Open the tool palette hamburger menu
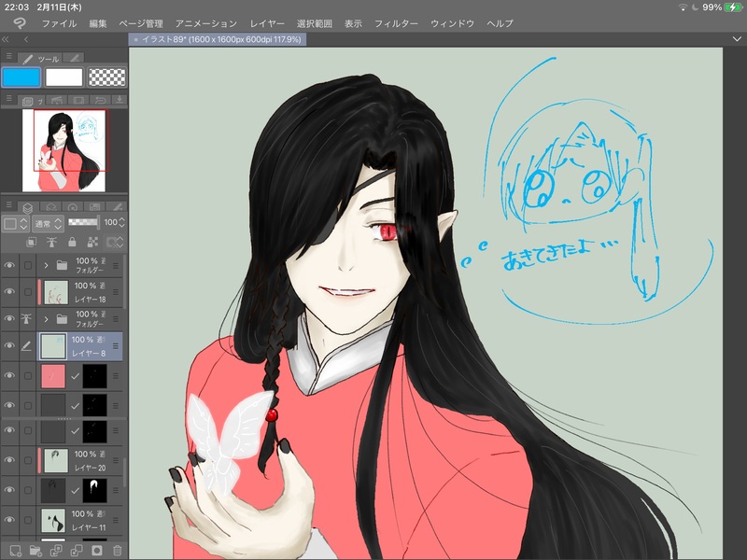 click(8, 57)
